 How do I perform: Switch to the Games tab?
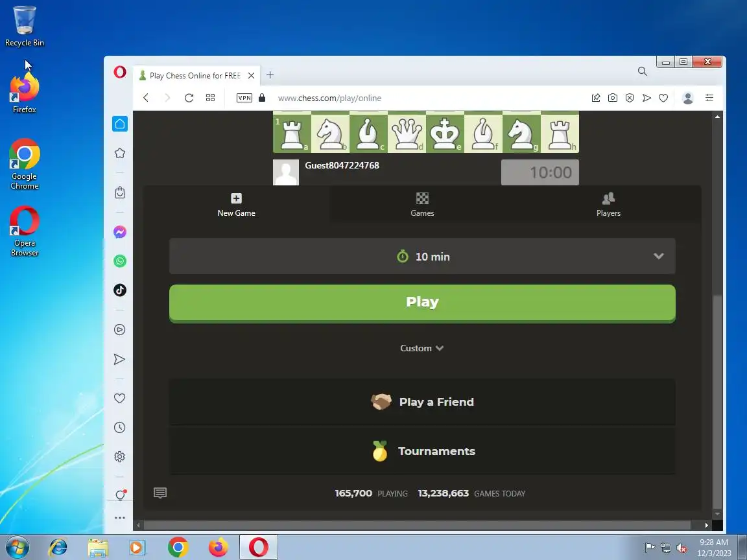[423, 205]
